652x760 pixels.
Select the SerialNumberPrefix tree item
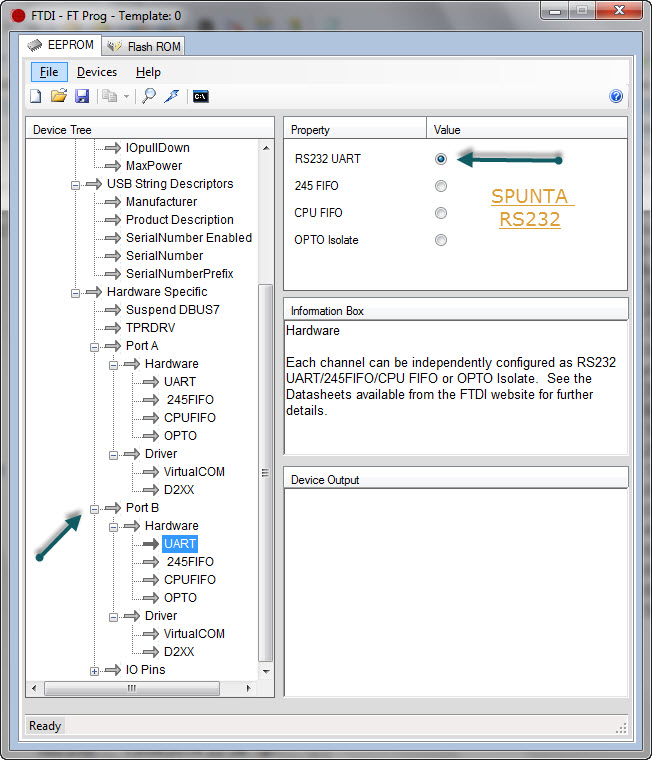(x=179, y=273)
